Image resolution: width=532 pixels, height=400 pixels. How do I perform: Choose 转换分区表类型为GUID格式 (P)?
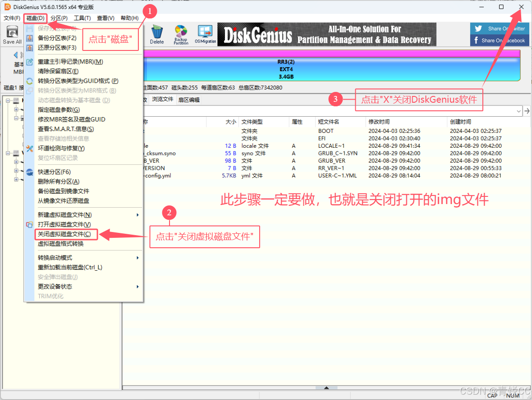click(x=78, y=81)
